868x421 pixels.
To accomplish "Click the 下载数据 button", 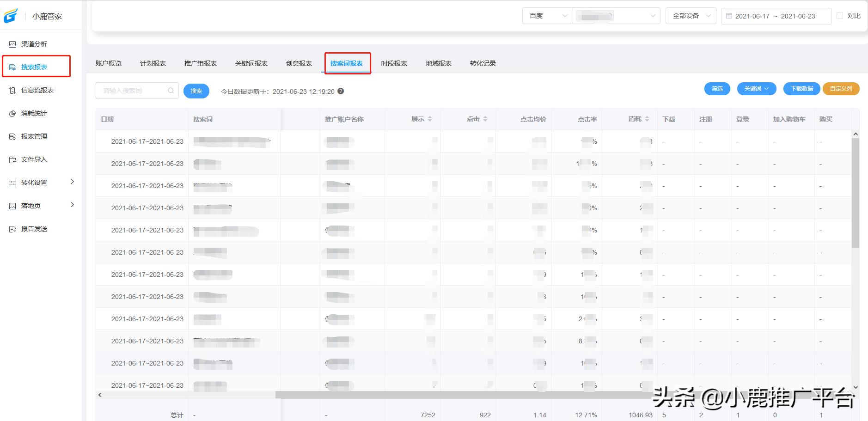I will point(801,89).
